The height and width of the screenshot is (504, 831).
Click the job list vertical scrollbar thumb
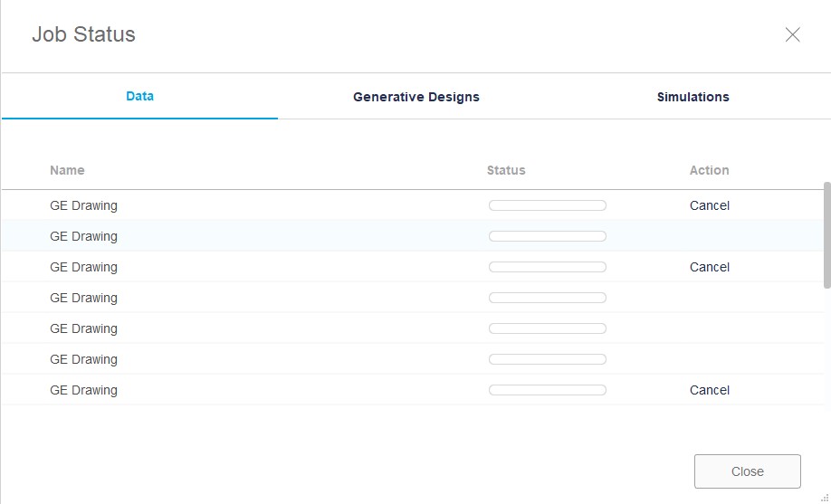[x=826, y=235]
